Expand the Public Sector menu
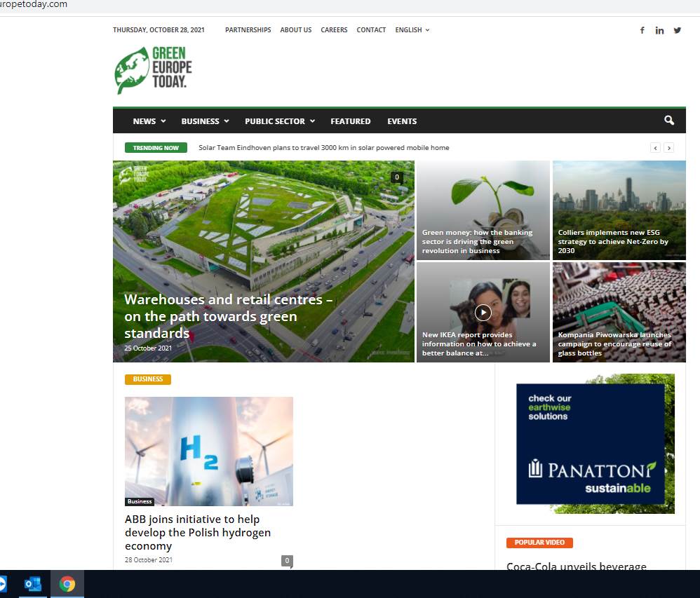 click(280, 121)
